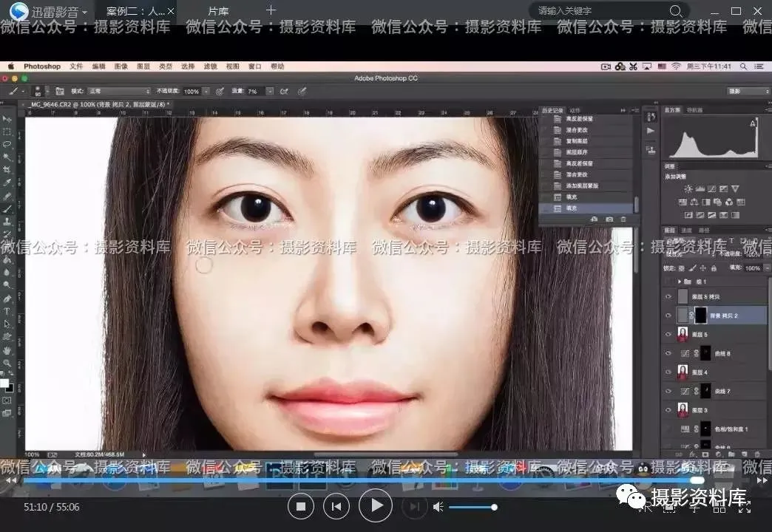Add a new tab with plus button
The image size is (772, 532).
(271, 10)
